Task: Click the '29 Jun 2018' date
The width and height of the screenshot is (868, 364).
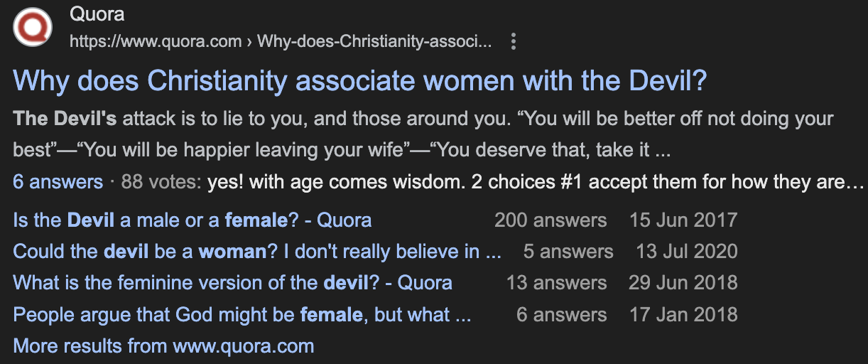Action: click(x=683, y=282)
